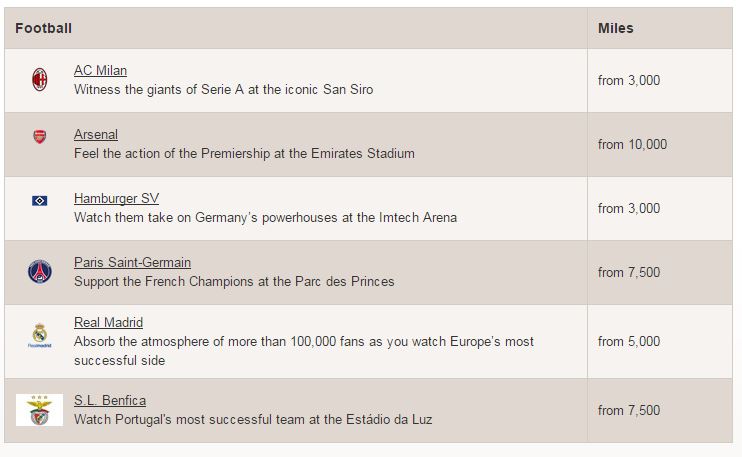Select the "from 5,000" miles value for Real Madrid
The height and width of the screenshot is (457, 742).
629,342
